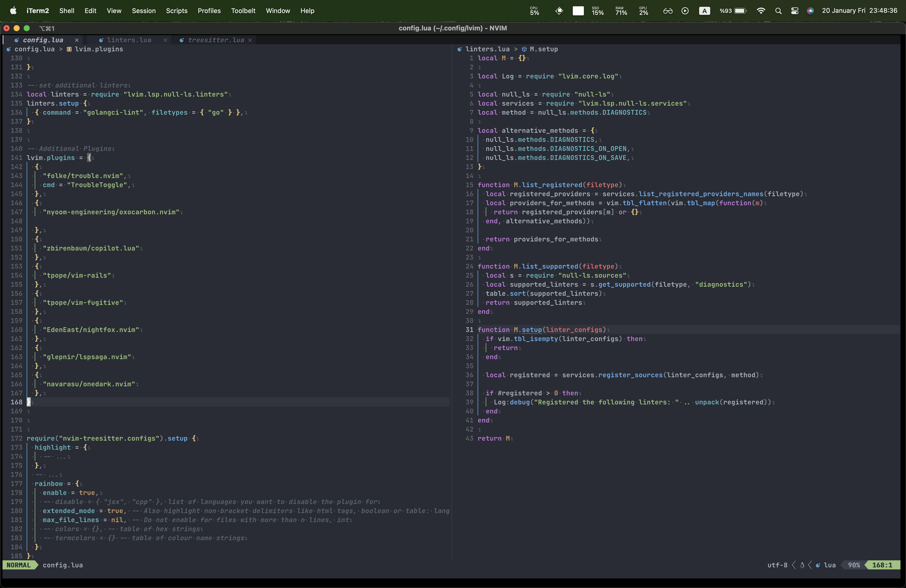Select the config.lua tab
The height and width of the screenshot is (588, 906).
43,40
